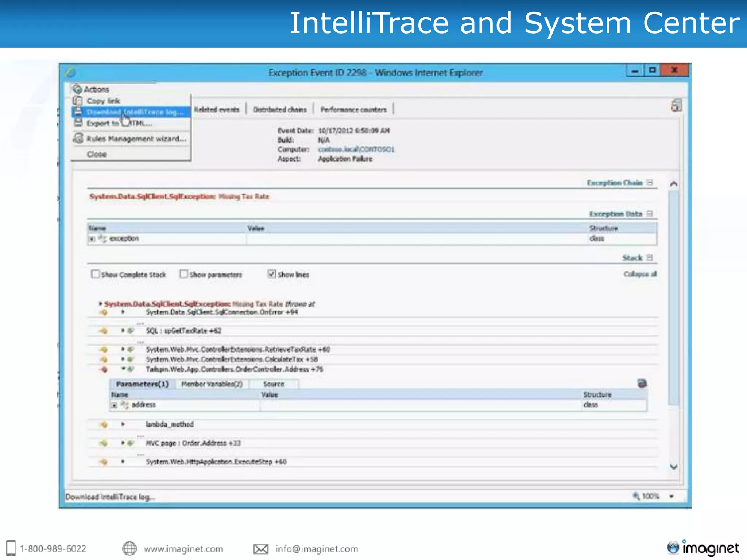The width and height of the screenshot is (747, 560).
Task: Minimize the Internet Explorer window
Action: coord(635,70)
